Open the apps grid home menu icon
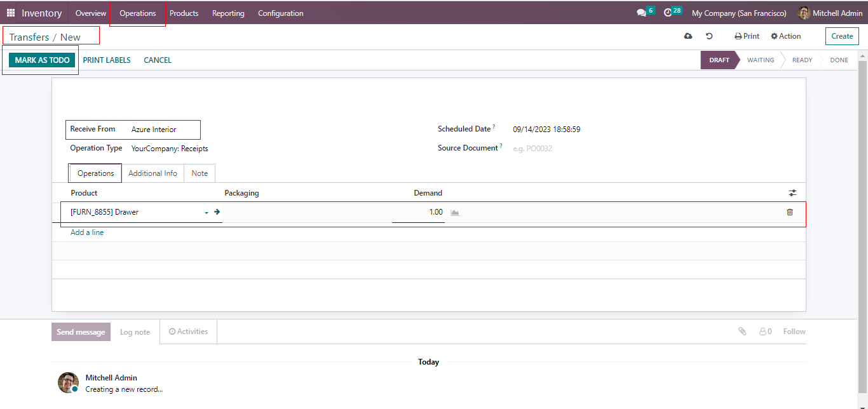The image size is (868, 409). (x=11, y=13)
